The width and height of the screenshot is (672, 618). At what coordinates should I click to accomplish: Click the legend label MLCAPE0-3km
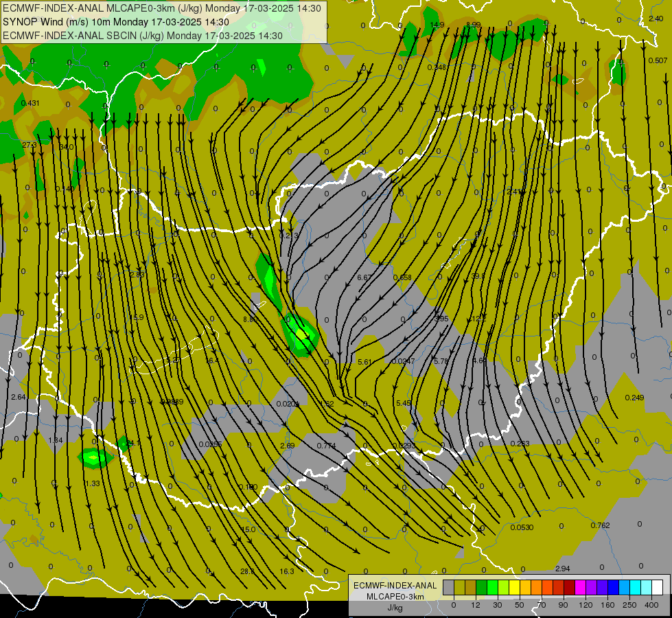395,597
